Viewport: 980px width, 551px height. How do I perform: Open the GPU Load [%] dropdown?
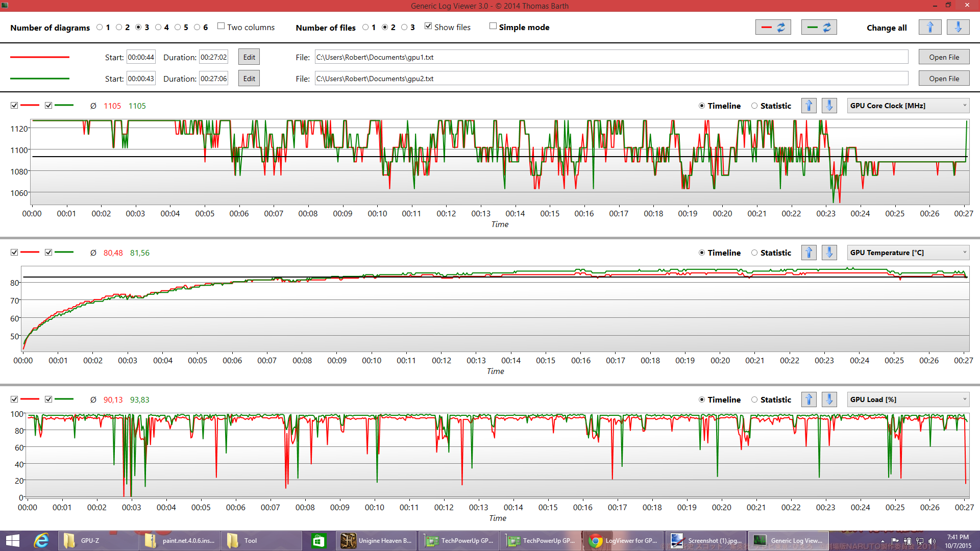[x=908, y=399]
